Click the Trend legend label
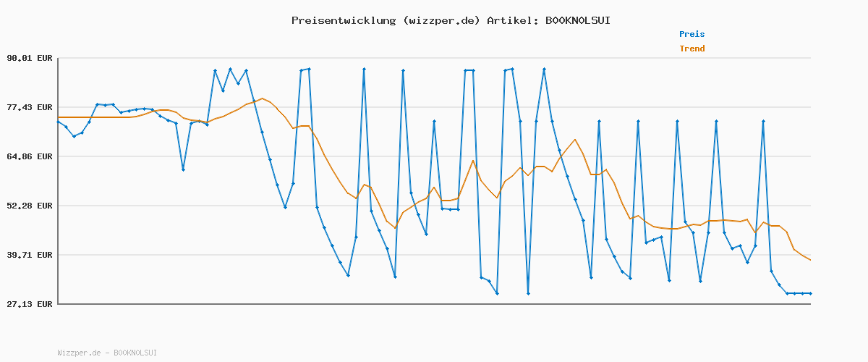The image size is (868, 362). click(692, 49)
